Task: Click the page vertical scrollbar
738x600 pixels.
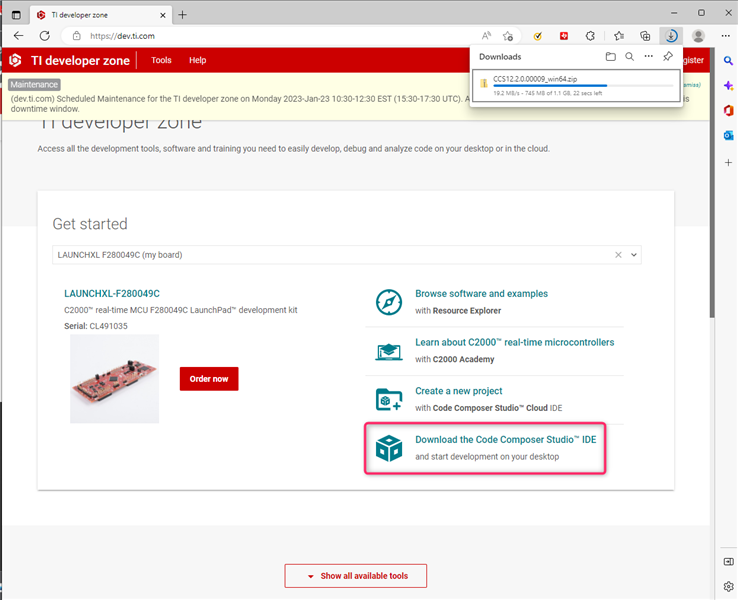Action: [x=712, y=183]
